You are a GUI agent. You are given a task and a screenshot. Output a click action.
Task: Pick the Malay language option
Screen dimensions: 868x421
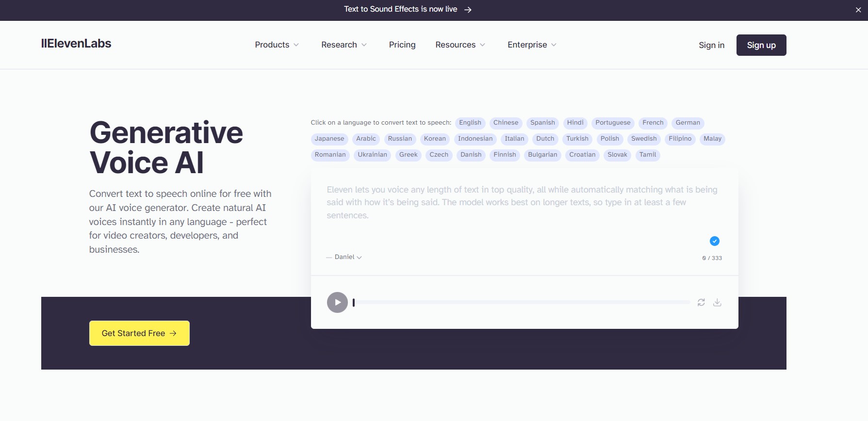(x=712, y=139)
